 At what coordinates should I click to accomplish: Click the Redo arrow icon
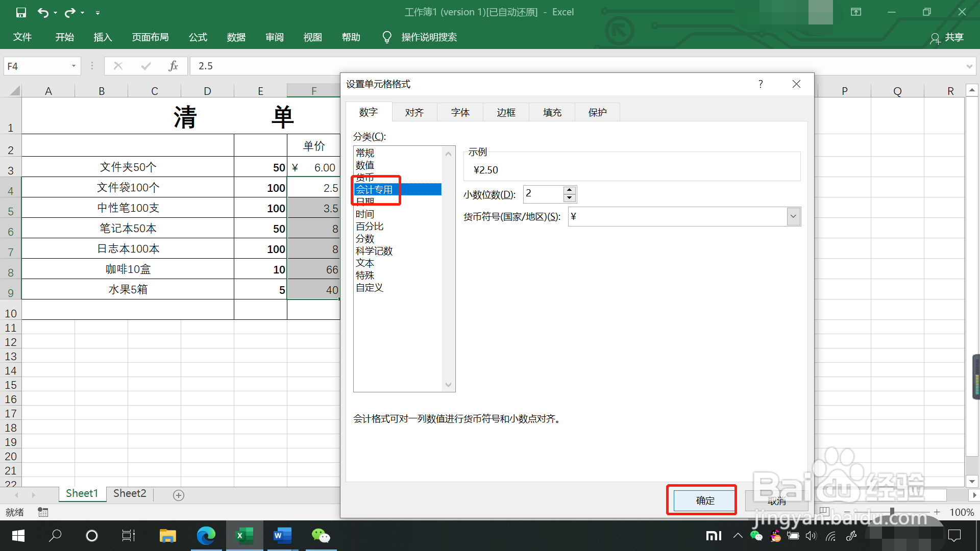[x=70, y=12]
